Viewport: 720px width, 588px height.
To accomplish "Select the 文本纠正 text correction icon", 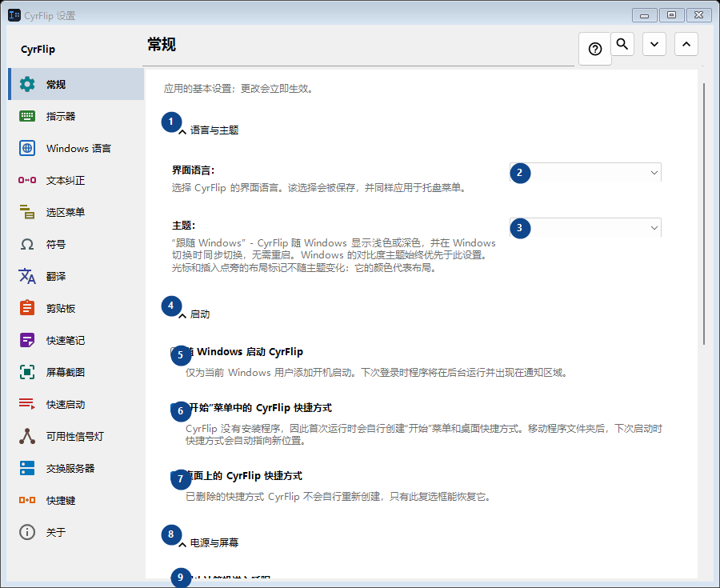I will pos(27,180).
